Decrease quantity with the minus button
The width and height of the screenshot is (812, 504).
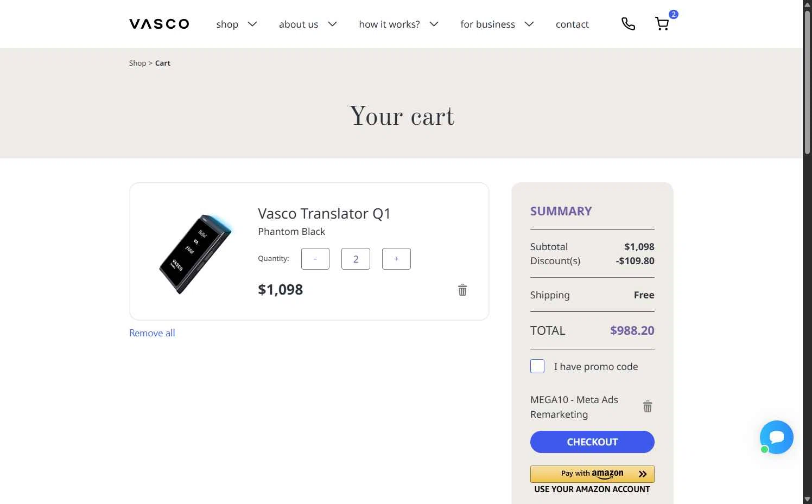(315, 259)
